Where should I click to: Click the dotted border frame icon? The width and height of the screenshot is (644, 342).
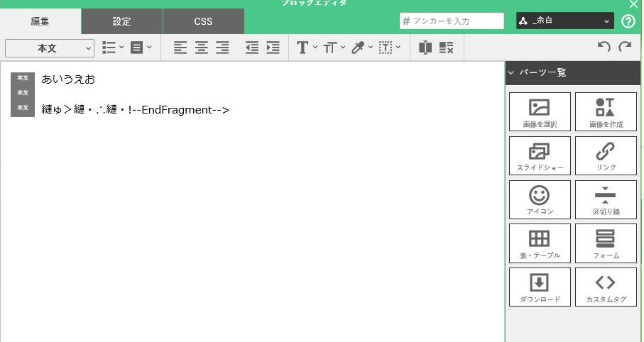click(386, 48)
